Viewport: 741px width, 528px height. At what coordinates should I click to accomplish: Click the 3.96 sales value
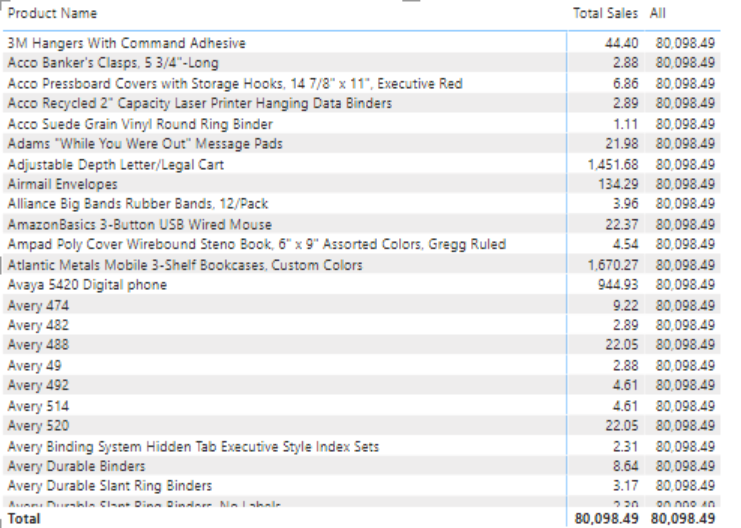click(x=625, y=204)
